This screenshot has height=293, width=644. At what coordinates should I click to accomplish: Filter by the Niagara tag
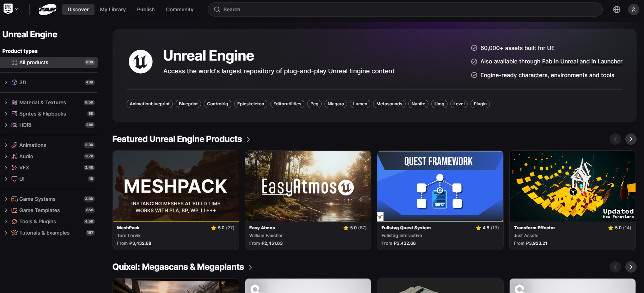tap(336, 104)
